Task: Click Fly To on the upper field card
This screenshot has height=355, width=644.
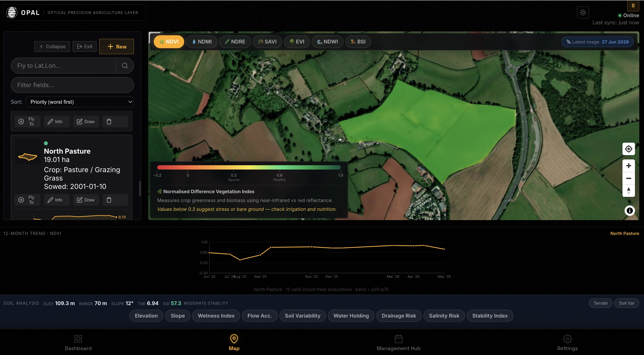Action: (x=28, y=122)
